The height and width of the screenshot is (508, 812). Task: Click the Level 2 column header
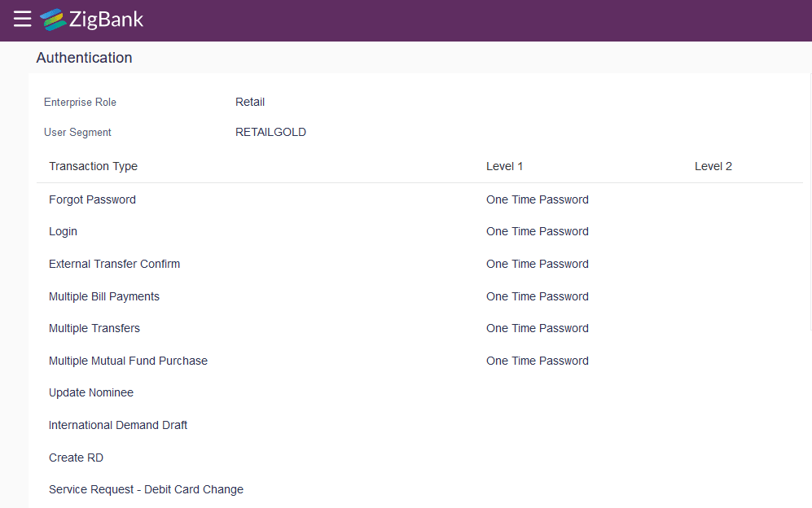point(713,166)
